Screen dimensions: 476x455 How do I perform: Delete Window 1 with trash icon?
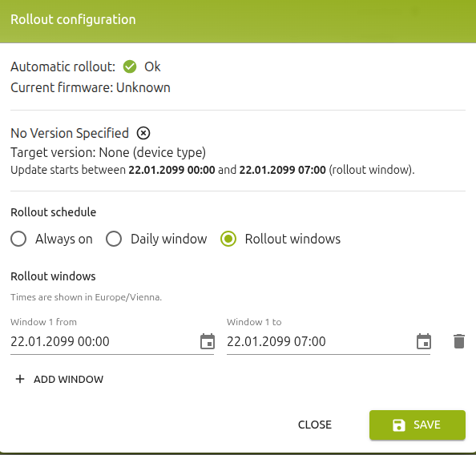point(459,341)
